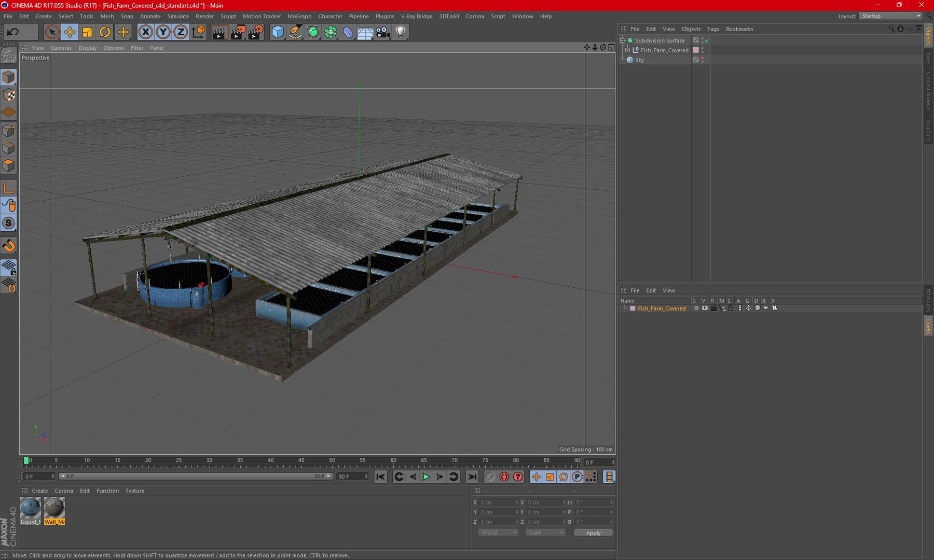Click the timeline preview range slider
The width and height of the screenshot is (934, 560).
click(195, 476)
